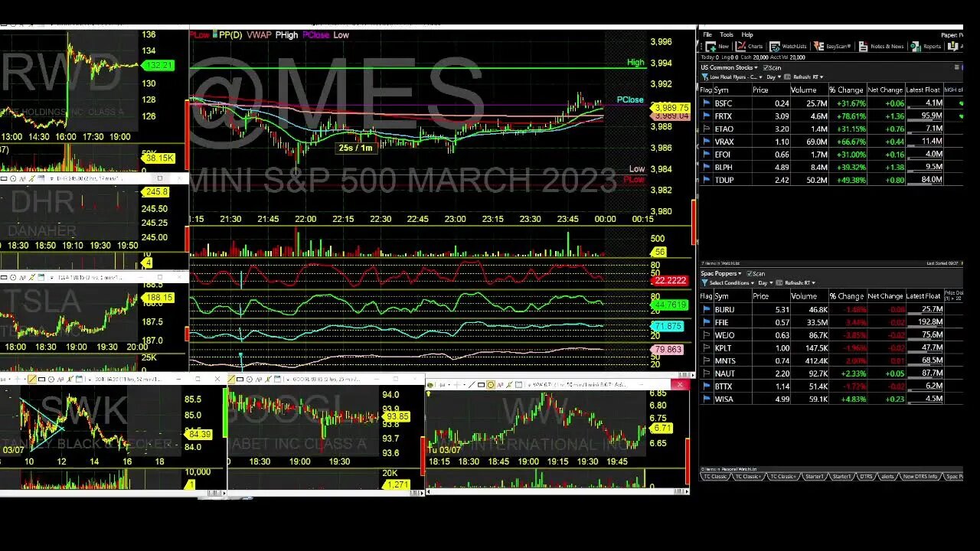Open the Charts toolbar icon
Screen dimensions: 980x551
742,47
